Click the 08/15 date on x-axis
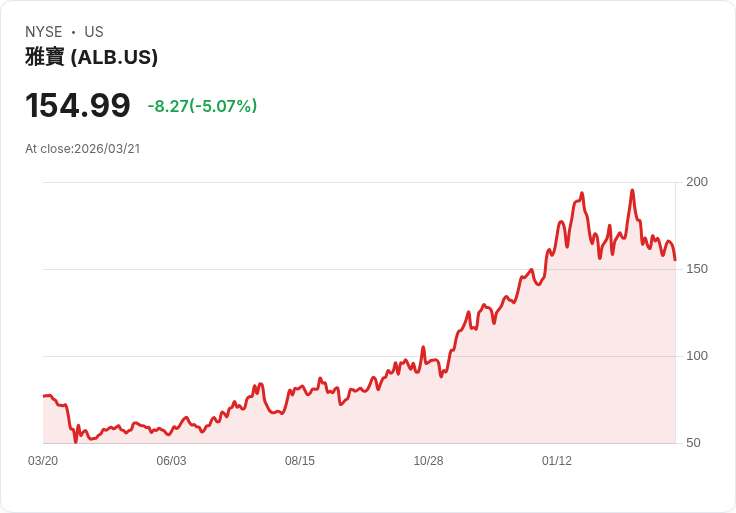 300,461
